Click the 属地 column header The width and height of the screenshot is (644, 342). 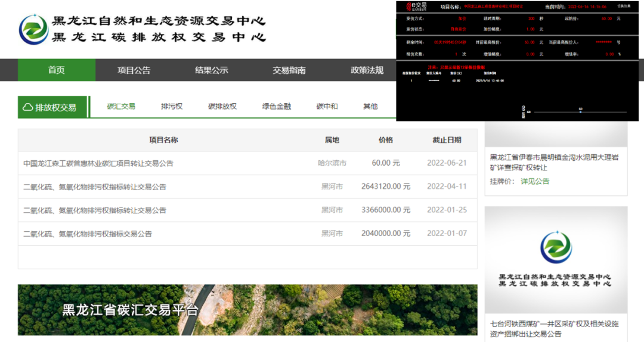click(x=332, y=140)
